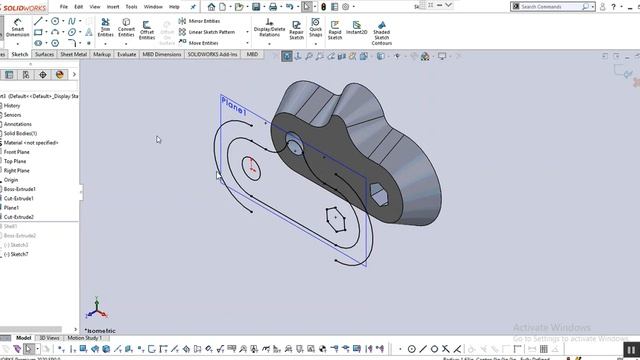Open the File menu
640x360 pixels.
tap(64, 7)
